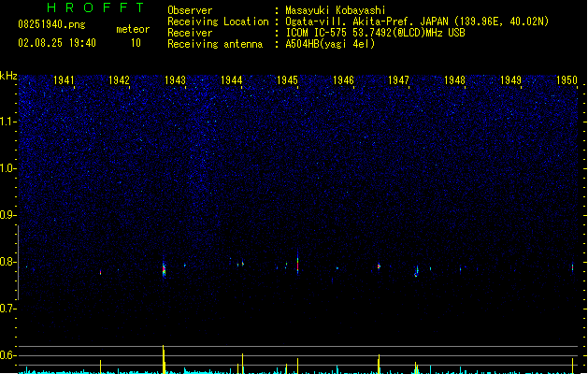The width and height of the screenshot is (588, 374).
Task: Click the meteor count label
Action: [133, 29]
